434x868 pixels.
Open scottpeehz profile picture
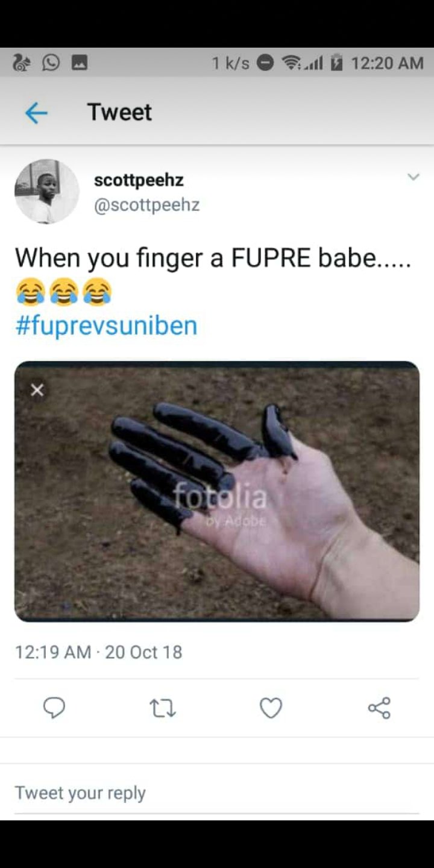(x=47, y=192)
